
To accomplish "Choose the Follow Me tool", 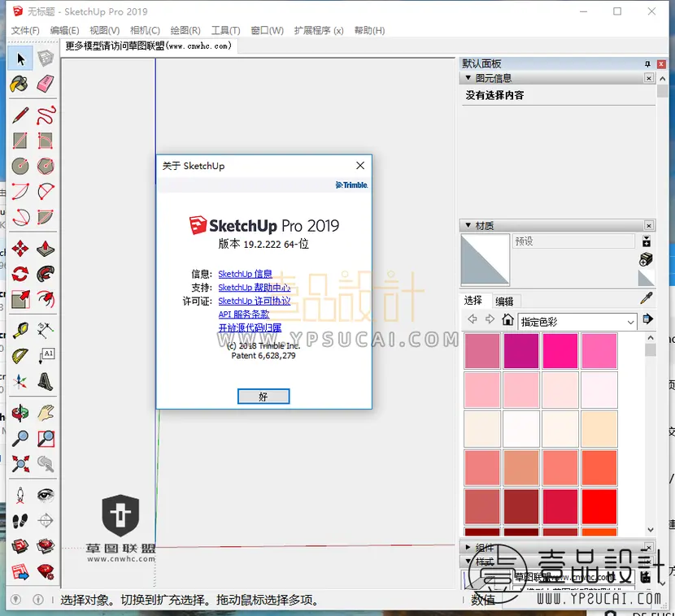I will [46, 274].
